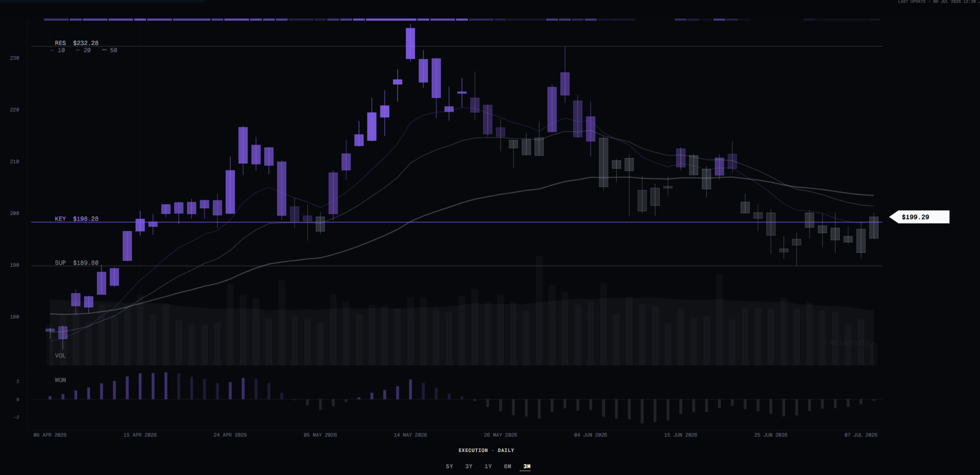Image resolution: width=980 pixels, height=475 pixels.
Task: Click the 200 price axis label
Action: 14,213
